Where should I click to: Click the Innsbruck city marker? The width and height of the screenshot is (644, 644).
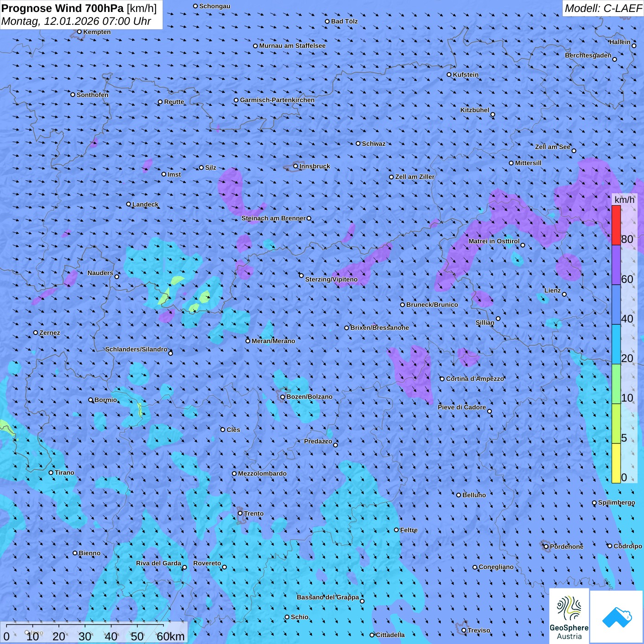click(x=296, y=166)
